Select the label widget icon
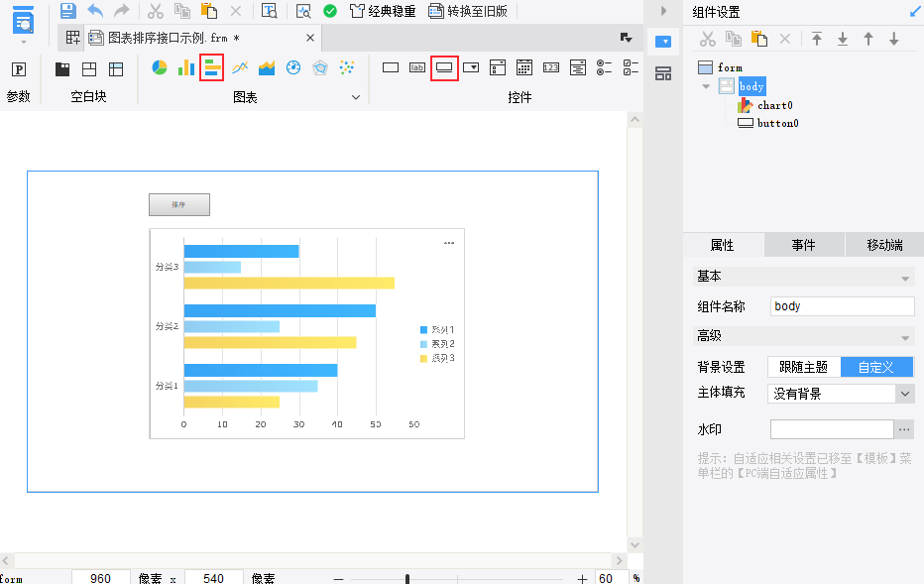 point(417,67)
